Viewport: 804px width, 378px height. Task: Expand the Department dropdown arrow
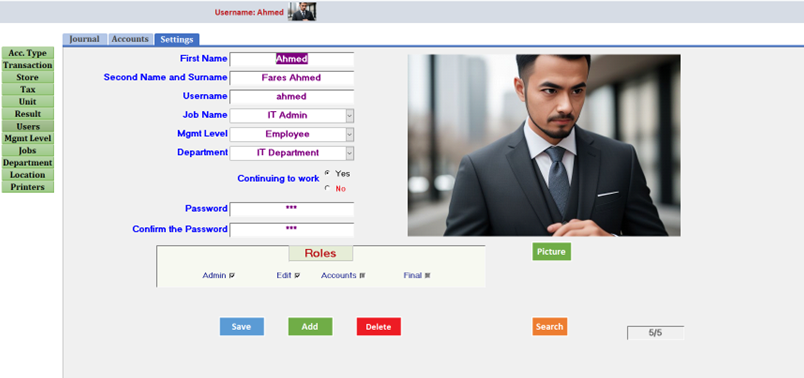pyautogui.click(x=350, y=153)
